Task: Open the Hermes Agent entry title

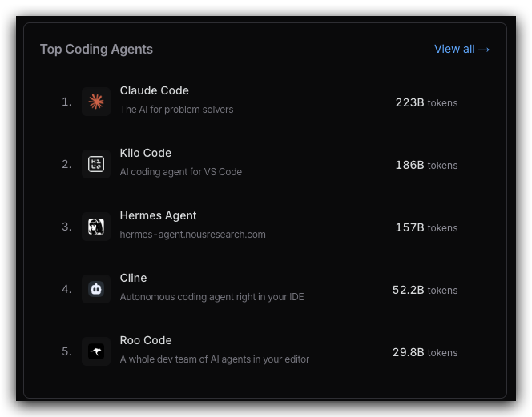Action: 158,215
